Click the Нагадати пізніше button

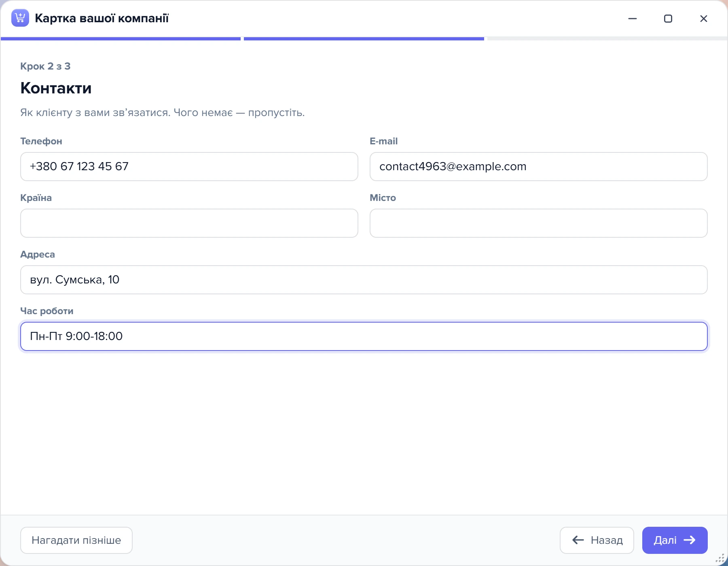(x=76, y=540)
